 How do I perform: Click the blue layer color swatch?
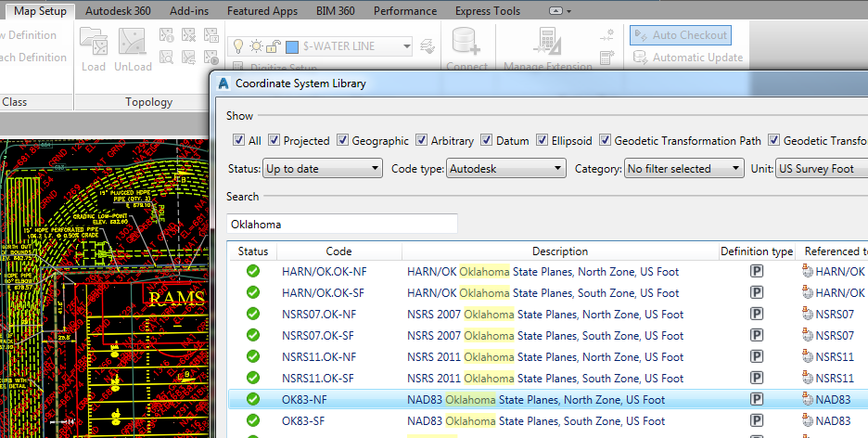pos(292,47)
